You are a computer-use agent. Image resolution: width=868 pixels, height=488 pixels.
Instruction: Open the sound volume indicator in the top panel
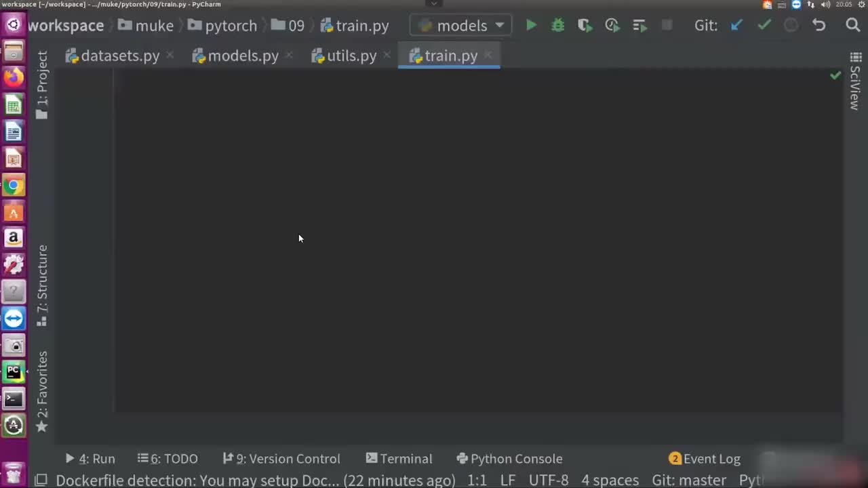[825, 5]
